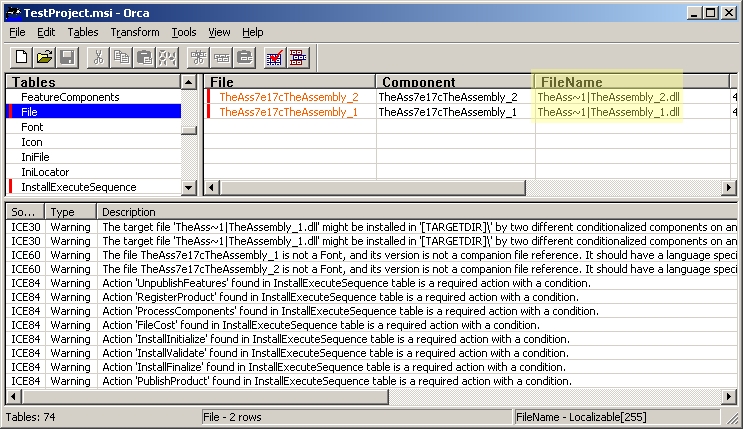Viewport: 743px width, 429px height.
Task: Click the Paste Row toolbar icon
Action: click(x=245, y=58)
